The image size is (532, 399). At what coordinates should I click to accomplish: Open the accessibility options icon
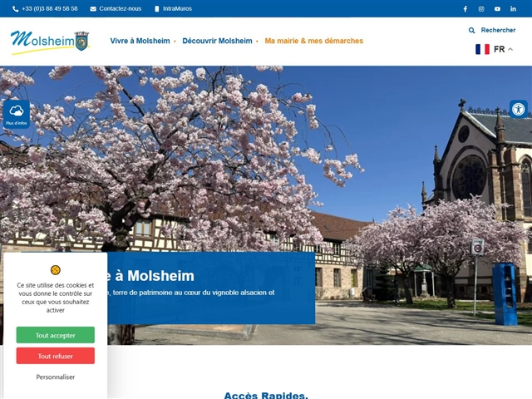[x=519, y=109]
